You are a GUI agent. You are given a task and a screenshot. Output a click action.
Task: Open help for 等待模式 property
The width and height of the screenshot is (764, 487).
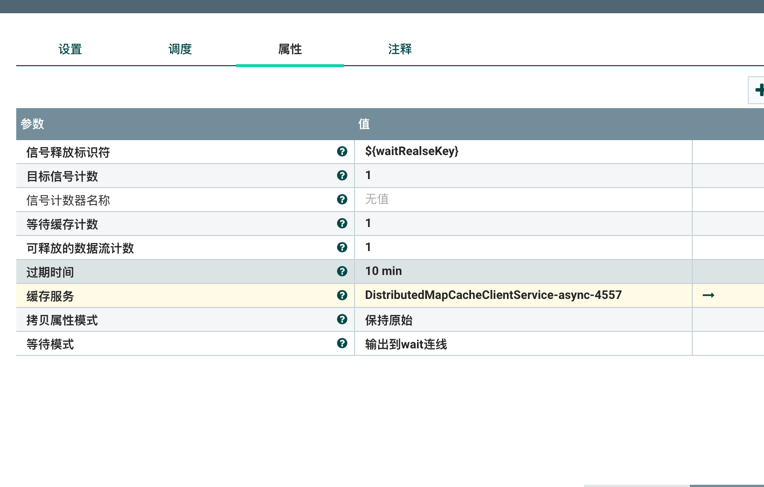tap(342, 344)
